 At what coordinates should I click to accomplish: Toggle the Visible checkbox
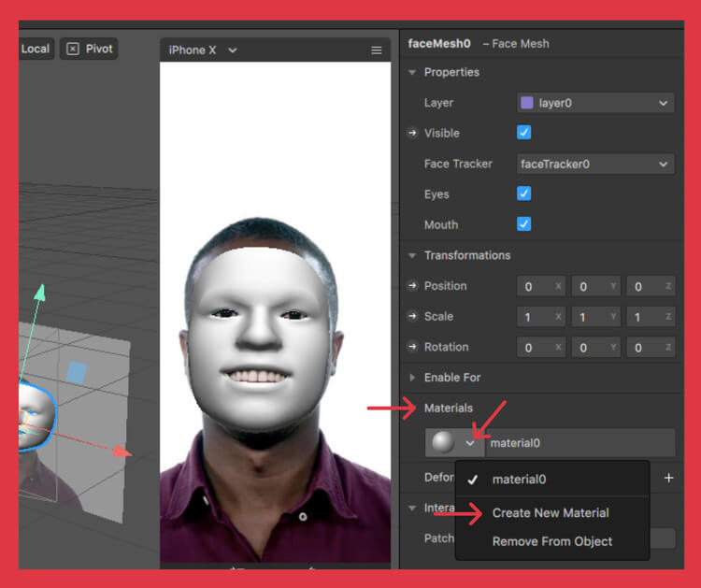(523, 133)
